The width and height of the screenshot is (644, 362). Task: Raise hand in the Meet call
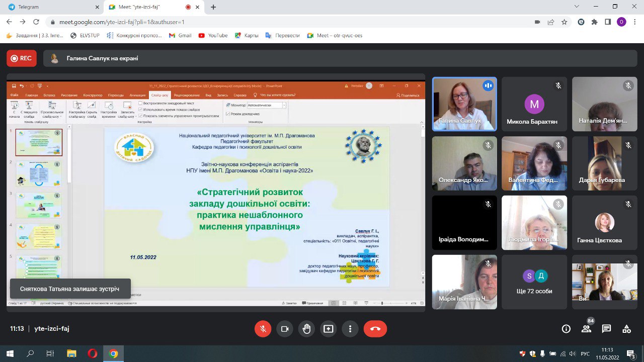pos(306,329)
